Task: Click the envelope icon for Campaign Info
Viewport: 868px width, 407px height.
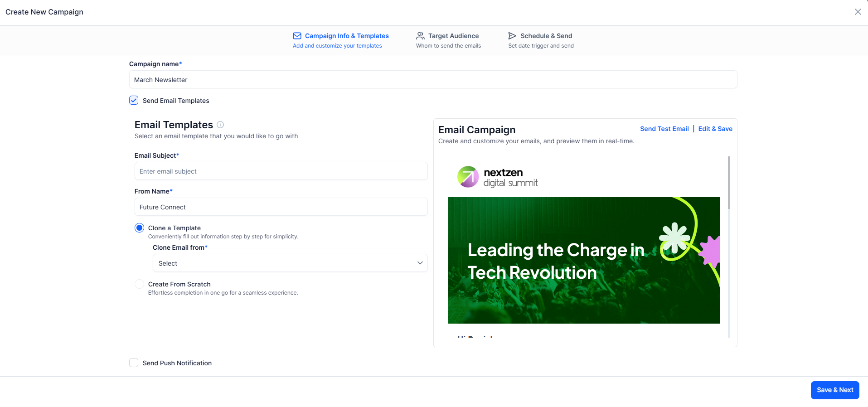Action: click(297, 36)
